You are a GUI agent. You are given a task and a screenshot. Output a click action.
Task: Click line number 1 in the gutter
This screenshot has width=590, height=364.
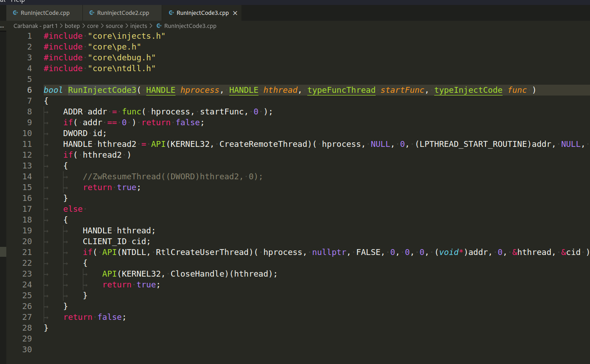tap(30, 36)
